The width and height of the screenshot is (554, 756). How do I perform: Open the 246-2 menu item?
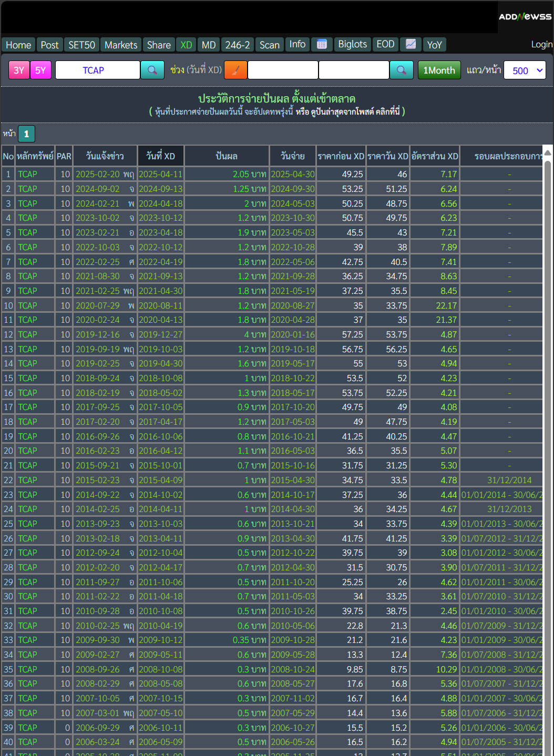(238, 45)
